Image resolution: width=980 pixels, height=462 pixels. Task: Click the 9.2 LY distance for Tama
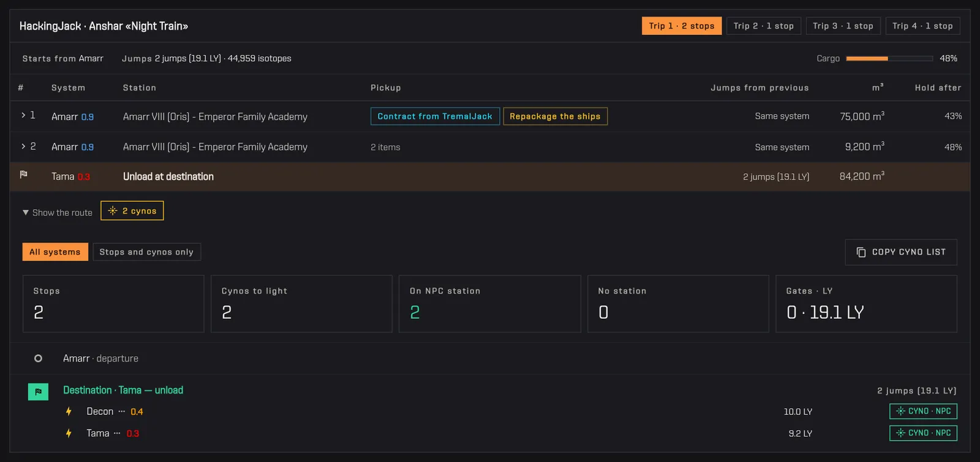click(801, 433)
